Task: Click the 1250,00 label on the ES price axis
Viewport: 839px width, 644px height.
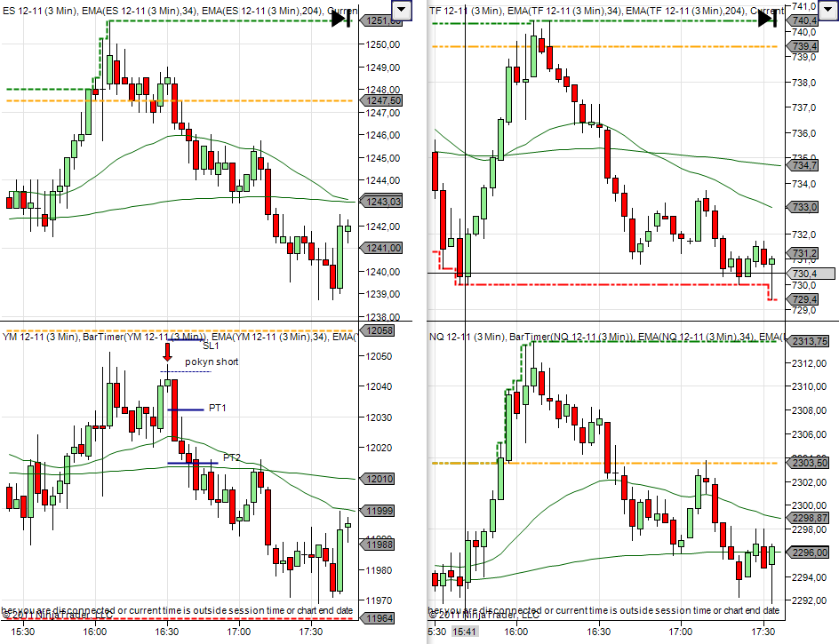Action: (x=382, y=44)
